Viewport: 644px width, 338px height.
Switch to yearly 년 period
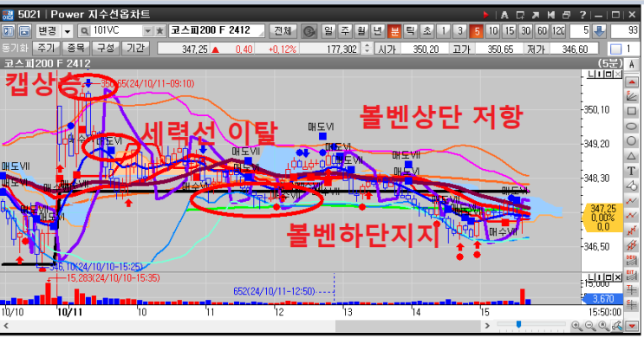pos(378,31)
